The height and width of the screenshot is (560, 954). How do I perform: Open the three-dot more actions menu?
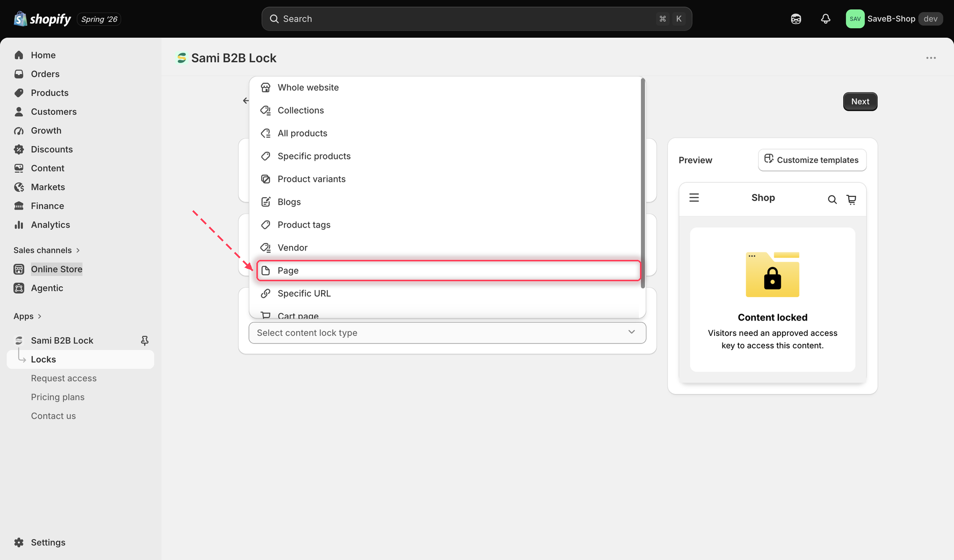(931, 58)
